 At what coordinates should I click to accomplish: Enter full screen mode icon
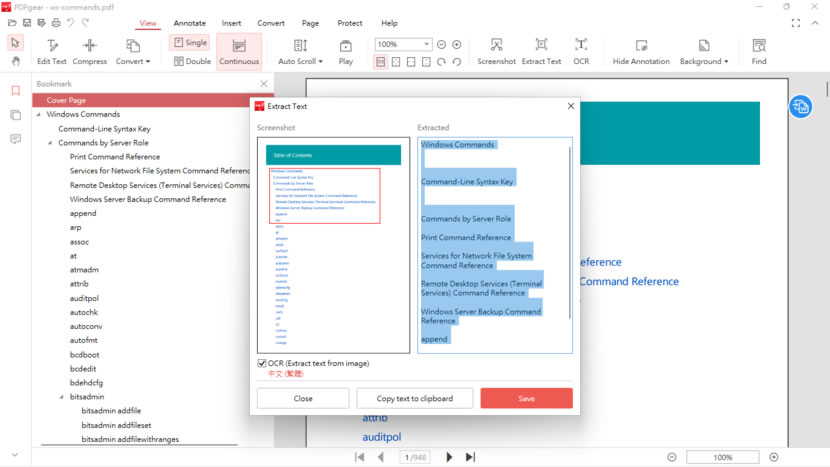796,23
